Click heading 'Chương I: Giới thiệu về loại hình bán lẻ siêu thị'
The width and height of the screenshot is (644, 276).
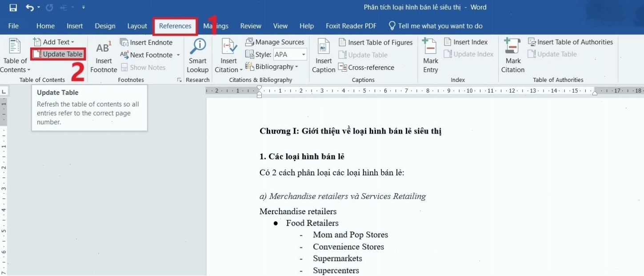pos(350,131)
